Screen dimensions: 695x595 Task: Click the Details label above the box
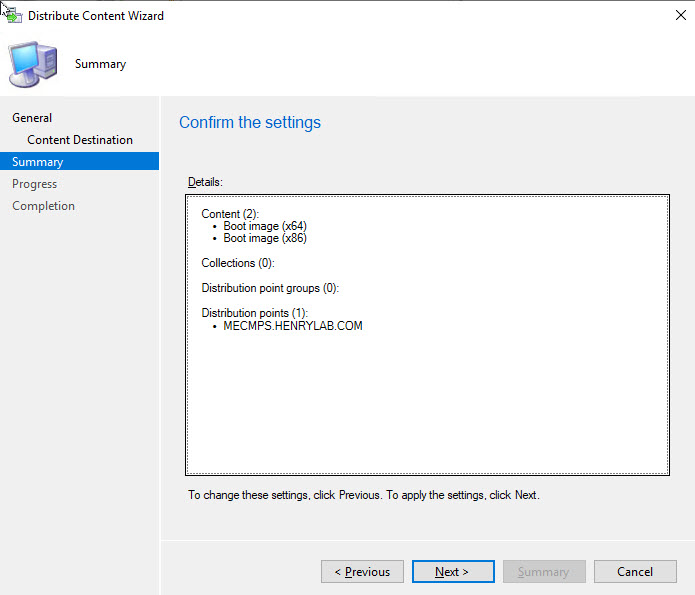coord(205,182)
